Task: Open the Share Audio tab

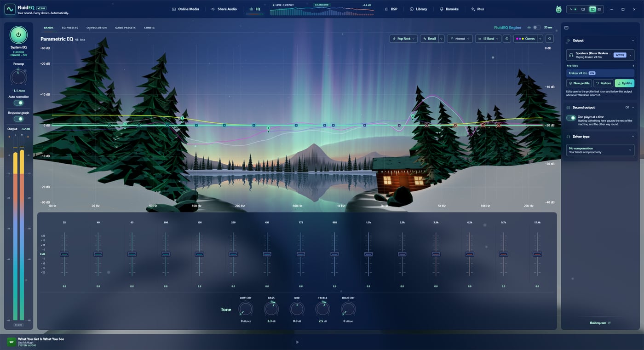Action: pos(224,9)
